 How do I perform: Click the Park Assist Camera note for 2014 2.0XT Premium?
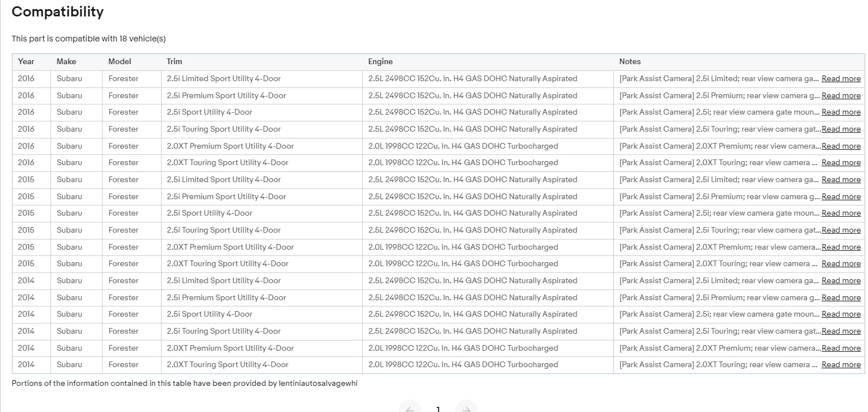click(x=720, y=348)
